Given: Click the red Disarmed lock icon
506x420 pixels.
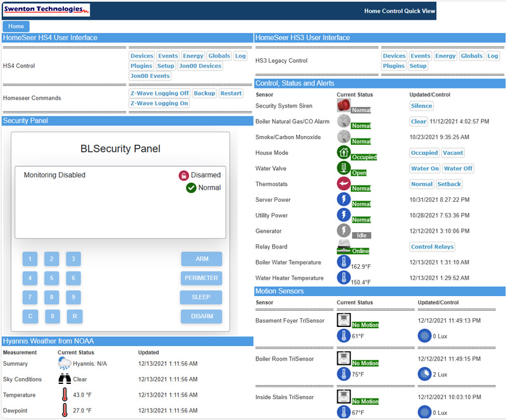Looking at the screenshot, I should [x=183, y=175].
